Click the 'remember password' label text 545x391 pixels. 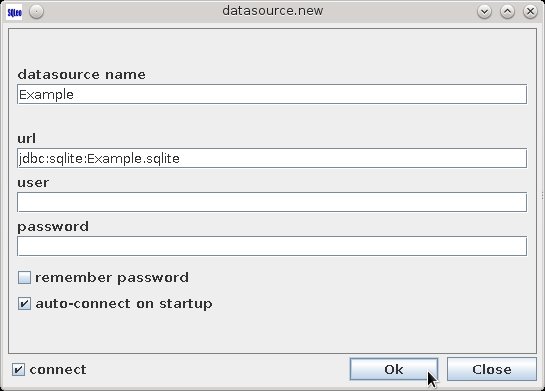[112, 278]
